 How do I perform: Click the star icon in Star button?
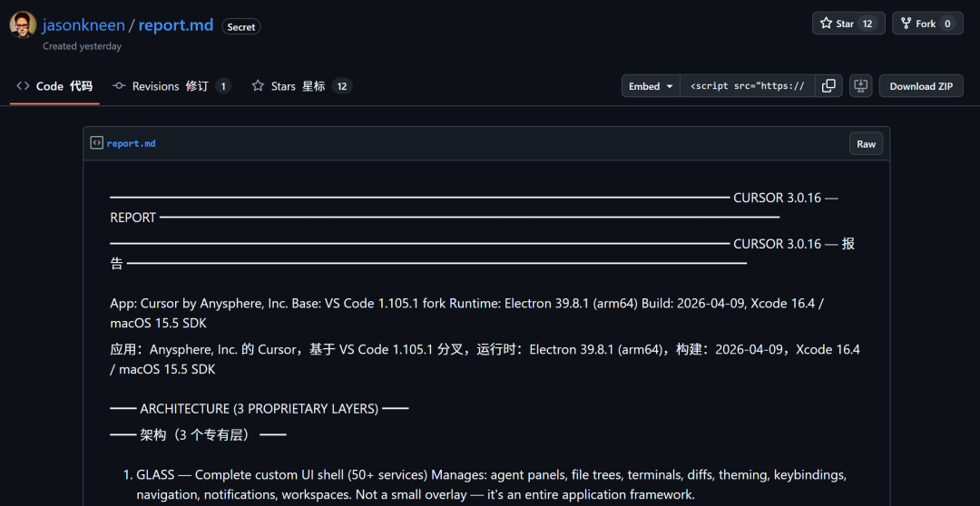[826, 24]
